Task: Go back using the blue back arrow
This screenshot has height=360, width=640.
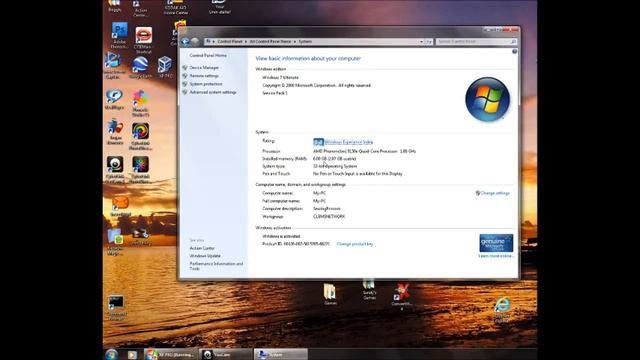Action: [185, 42]
